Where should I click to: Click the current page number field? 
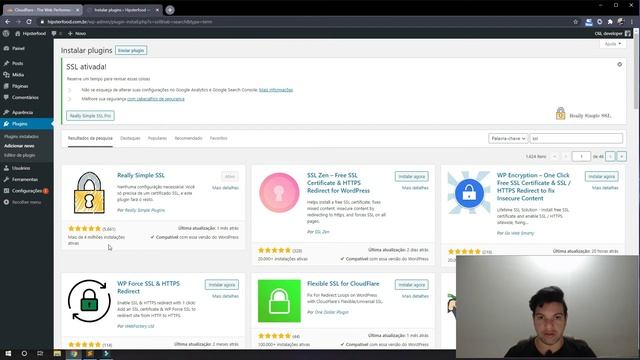point(581,156)
